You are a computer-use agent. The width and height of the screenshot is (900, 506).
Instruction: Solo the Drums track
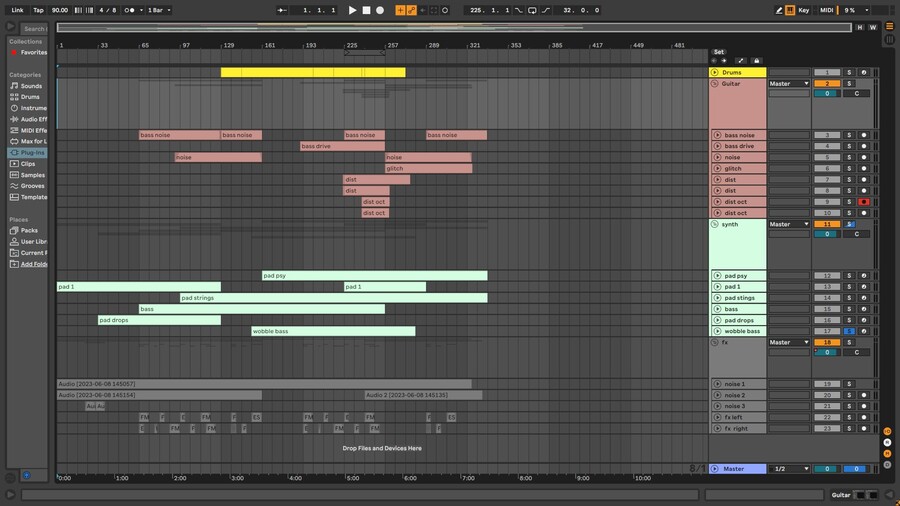pyautogui.click(x=849, y=72)
